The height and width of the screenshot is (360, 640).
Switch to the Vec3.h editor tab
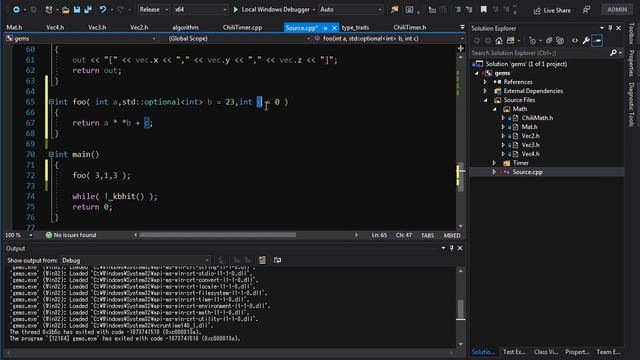pos(97,27)
